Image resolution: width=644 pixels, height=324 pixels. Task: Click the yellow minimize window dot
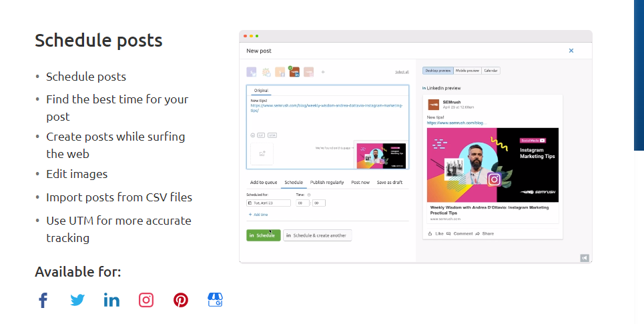point(252,36)
